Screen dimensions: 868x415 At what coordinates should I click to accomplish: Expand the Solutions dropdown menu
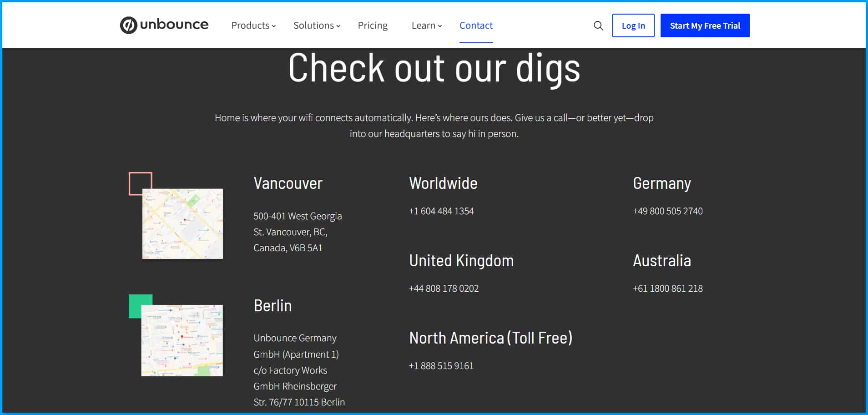[317, 25]
